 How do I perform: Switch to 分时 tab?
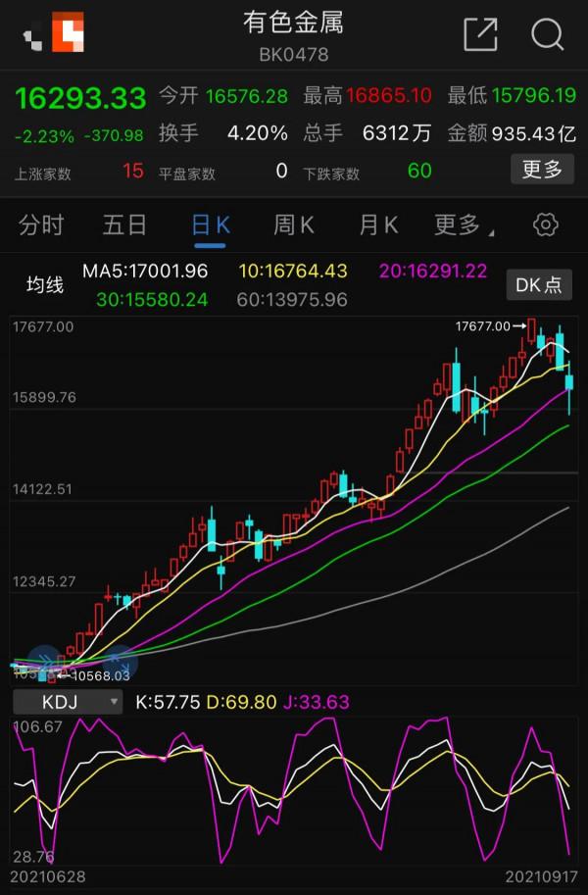pyautogui.click(x=40, y=224)
